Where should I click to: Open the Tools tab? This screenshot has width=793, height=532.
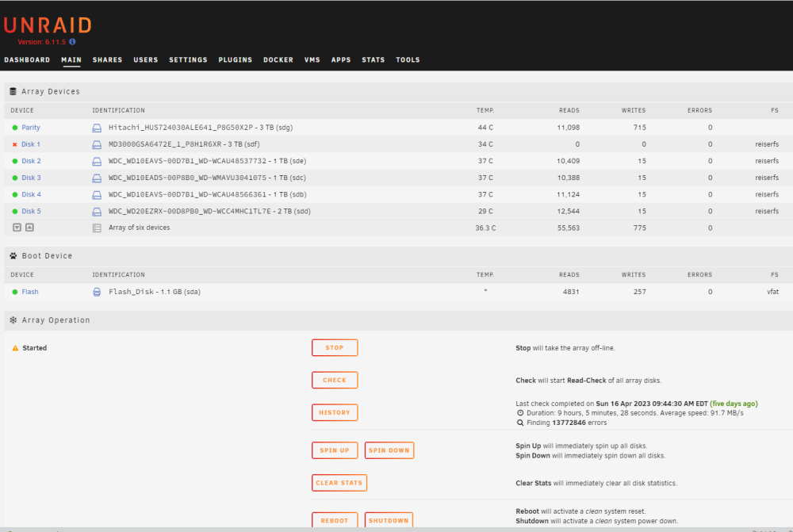coord(408,59)
